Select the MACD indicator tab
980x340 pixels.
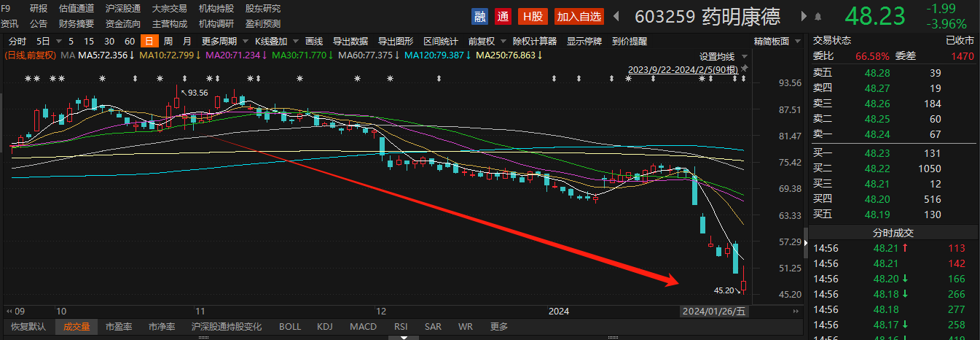tap(363, 327)
